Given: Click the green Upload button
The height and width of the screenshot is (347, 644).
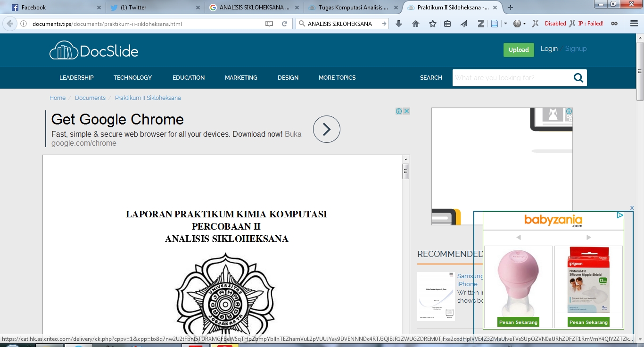Looking at the screenshot, I should tap(519, 50).
